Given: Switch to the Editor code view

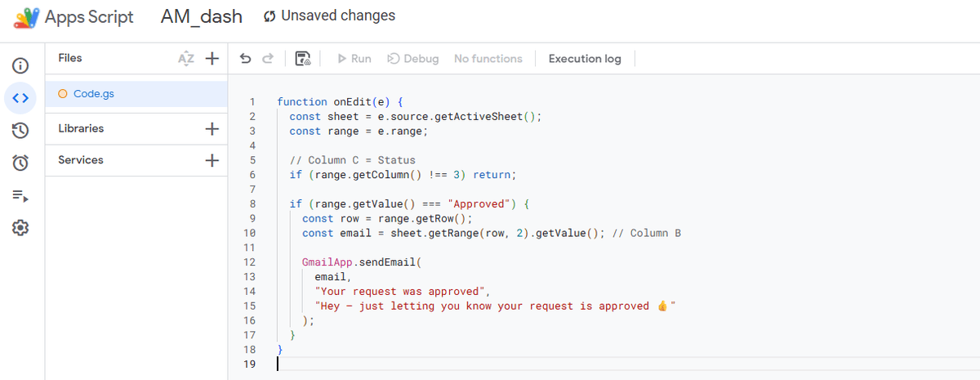Looking at the screenshot, I should 21,98.
